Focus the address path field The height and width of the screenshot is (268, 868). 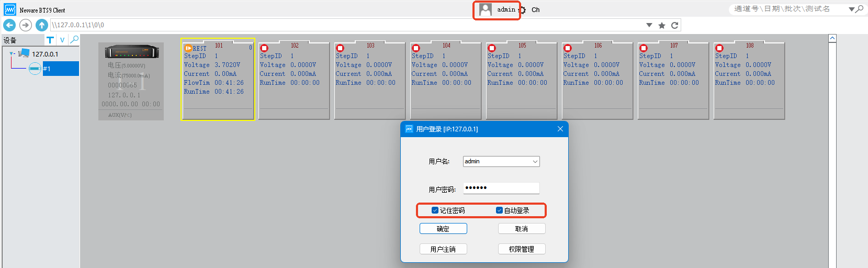[x=348, y=25]
